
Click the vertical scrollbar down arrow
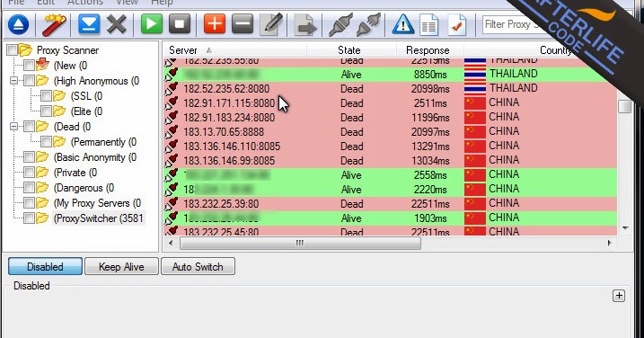click(x=625, y=228)
